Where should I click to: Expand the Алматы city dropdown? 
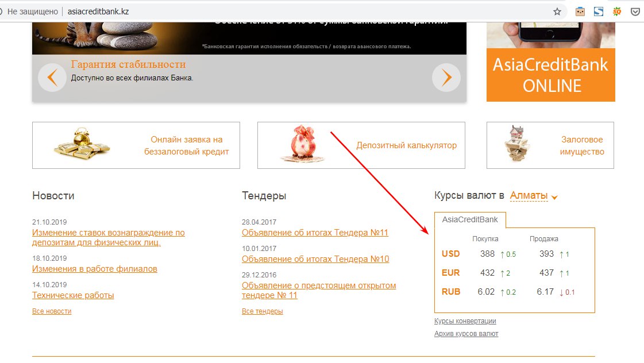coord(534,196)
